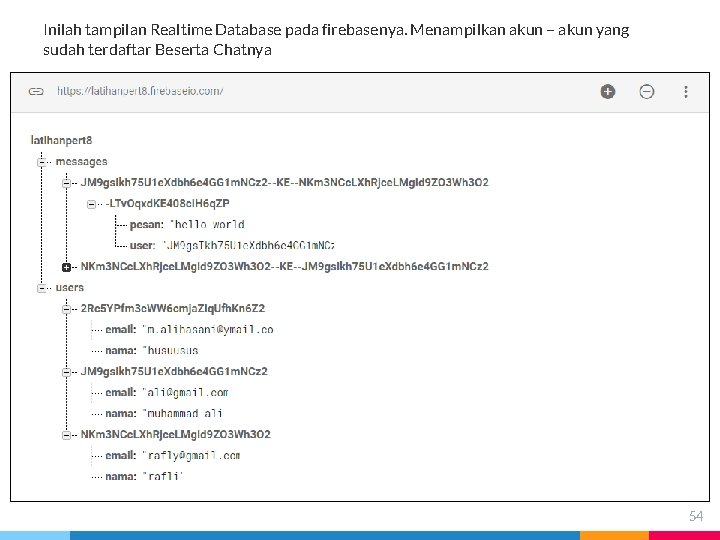The height and width of the screenshot is (540, 720).
Task: Collapse user JM9gsIkh75U1cXdbh6e4GG1mNCz2 node under users
Action: [x=67, y=372]
